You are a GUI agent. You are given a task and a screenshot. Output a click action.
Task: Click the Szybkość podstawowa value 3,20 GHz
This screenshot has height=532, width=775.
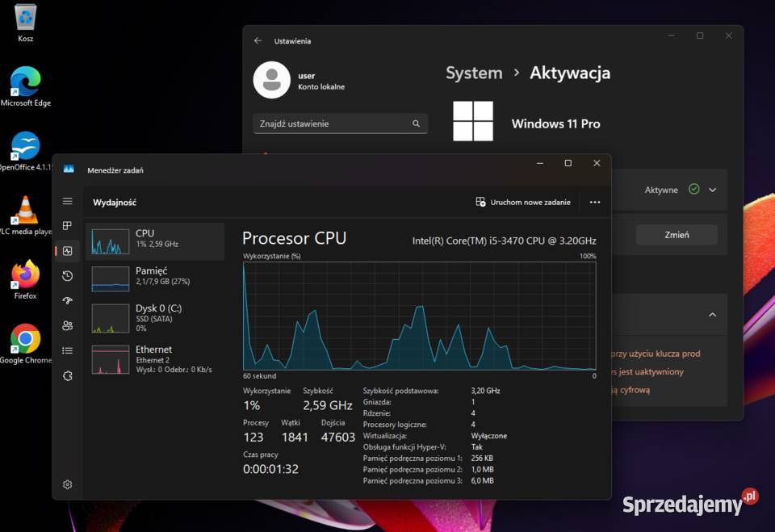tap(485, 391)
